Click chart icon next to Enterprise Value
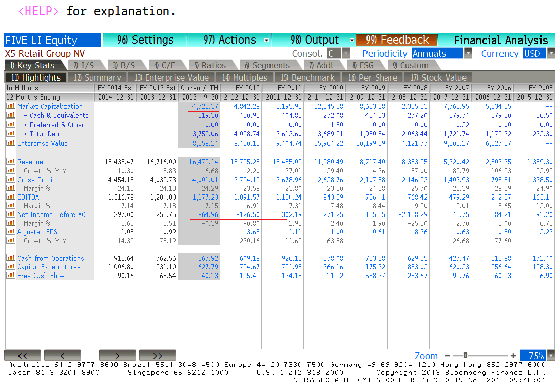Viewport: 560px width, 392px height. point(10,143)
